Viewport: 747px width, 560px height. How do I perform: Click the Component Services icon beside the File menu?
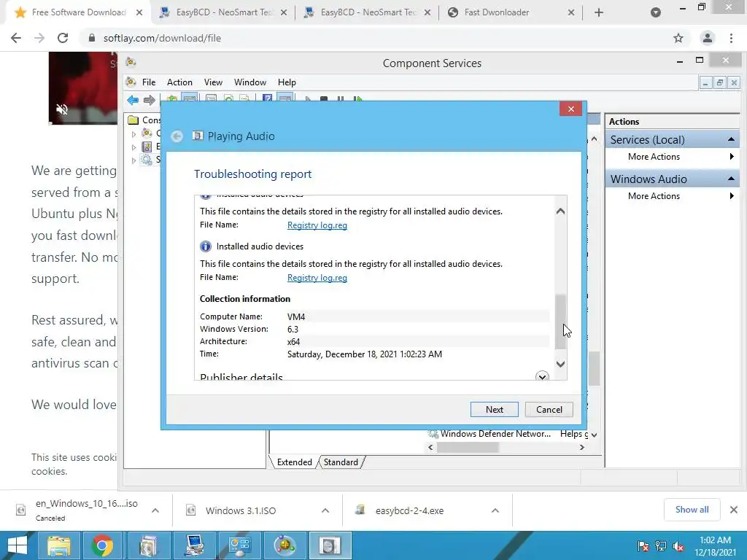(x=131, y=82)
